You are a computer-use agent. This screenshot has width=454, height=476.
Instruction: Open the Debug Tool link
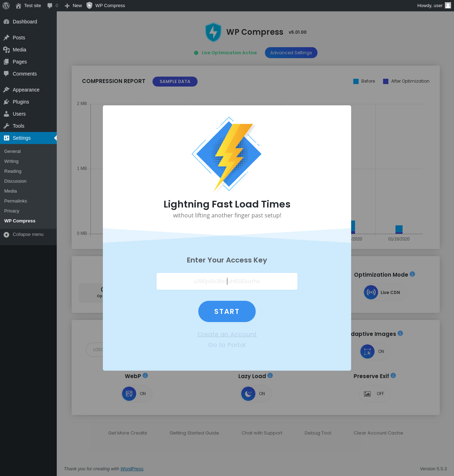318,433
